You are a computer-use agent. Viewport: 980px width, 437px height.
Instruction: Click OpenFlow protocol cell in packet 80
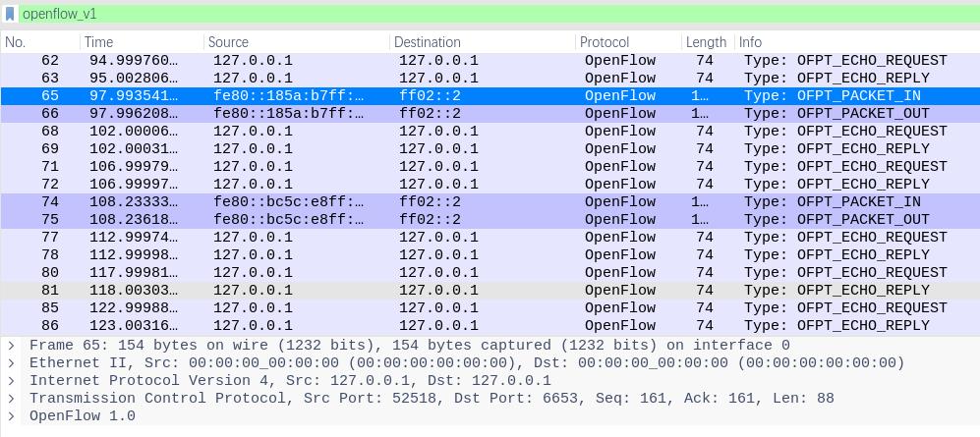pyautogui.click(x=620, y=272)
